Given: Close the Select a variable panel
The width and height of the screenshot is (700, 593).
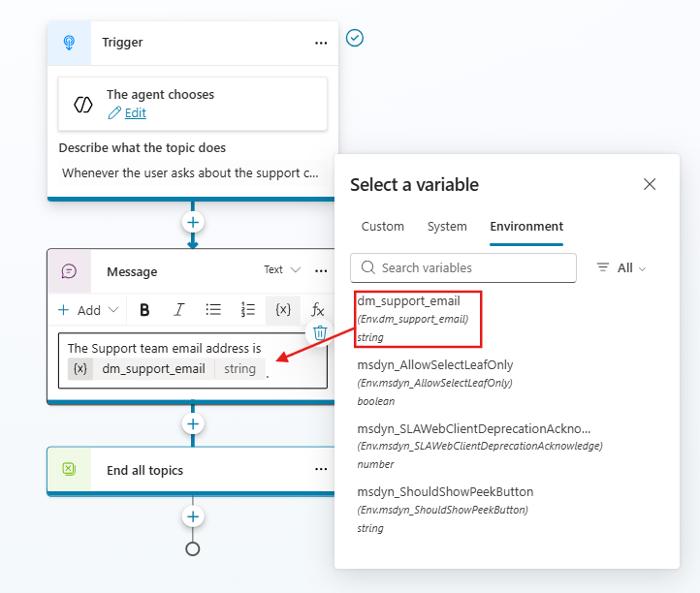Looking at the screenshot, I should pyautogui.click(x=650, y=184).
